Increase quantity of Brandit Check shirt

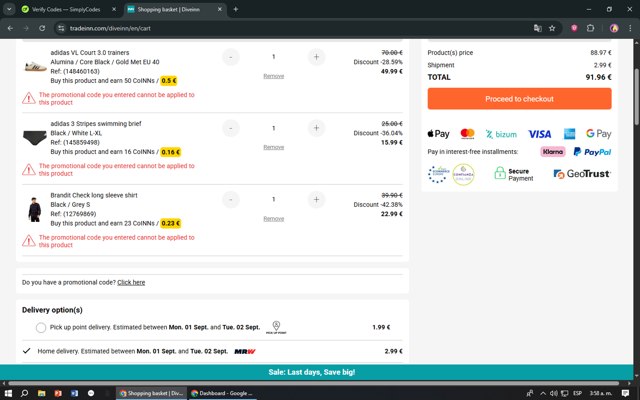pyautogui.click(x=316, y=200)
